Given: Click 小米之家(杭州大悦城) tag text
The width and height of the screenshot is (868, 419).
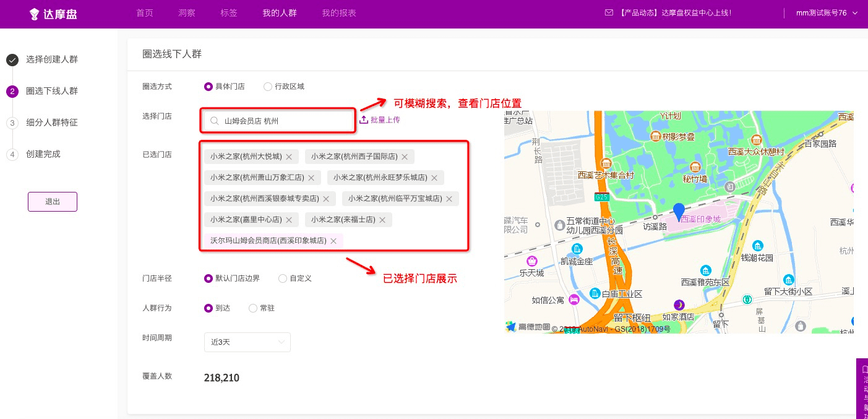Looking at the screenshot, I should click(246, 157).
